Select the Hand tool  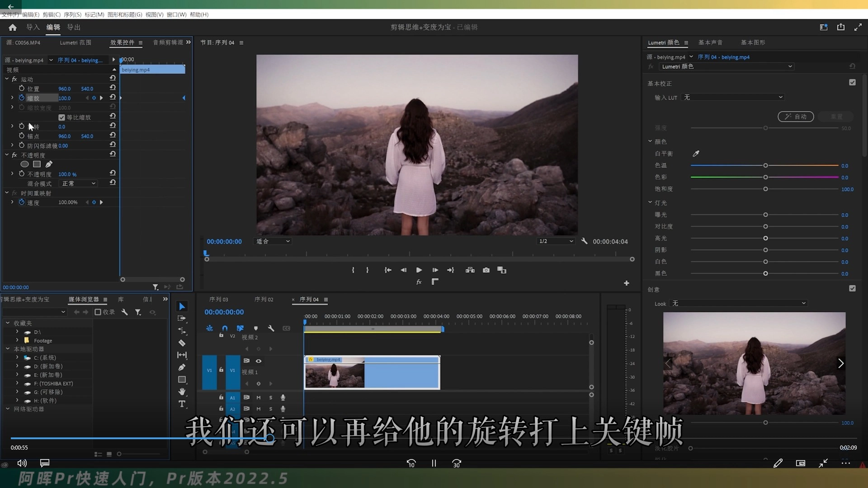pos(182,392)
